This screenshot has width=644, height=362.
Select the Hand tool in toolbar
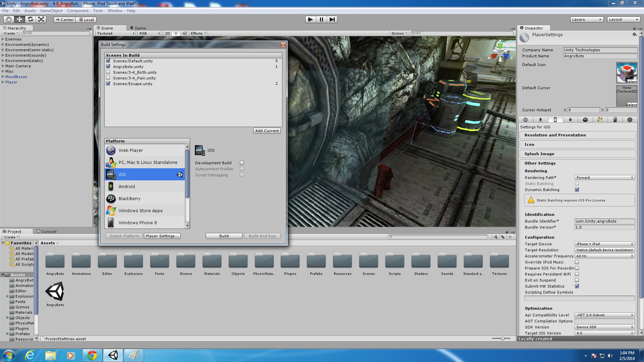(x=9, y=19)
